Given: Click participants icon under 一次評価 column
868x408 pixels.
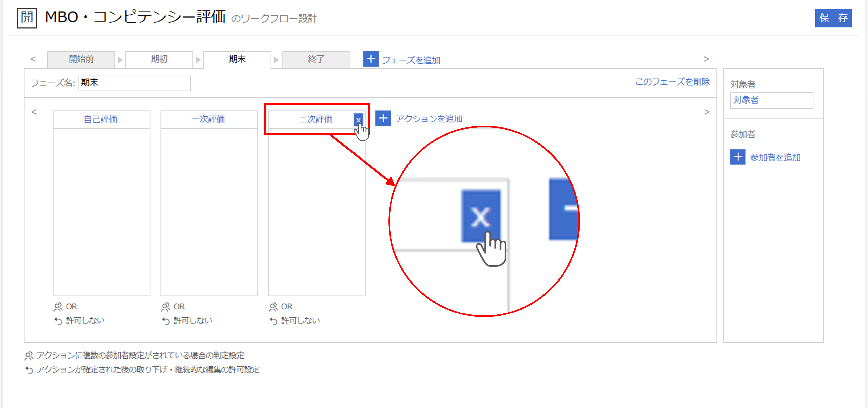Looking at the screenshot, I should click(x=165, y=307).
